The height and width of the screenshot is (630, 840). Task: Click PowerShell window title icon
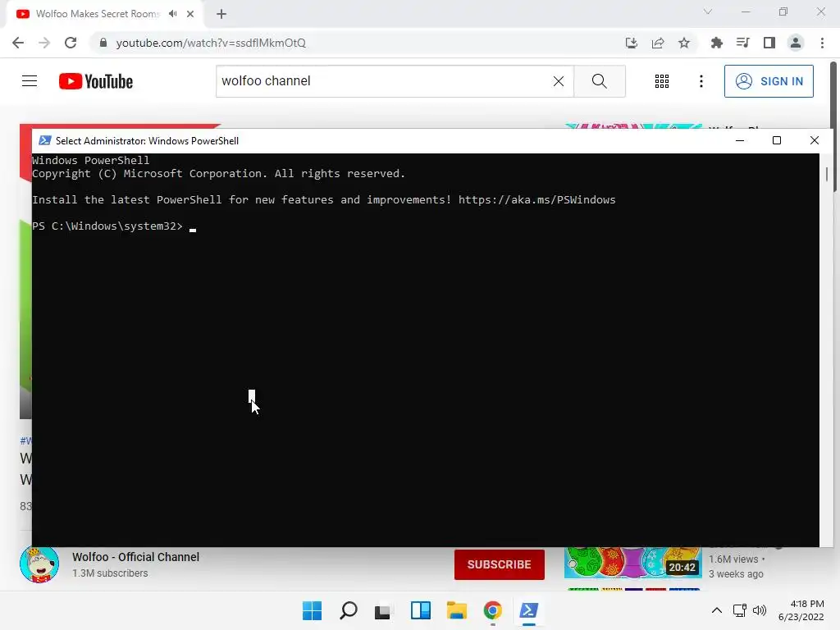click(45, 140)
